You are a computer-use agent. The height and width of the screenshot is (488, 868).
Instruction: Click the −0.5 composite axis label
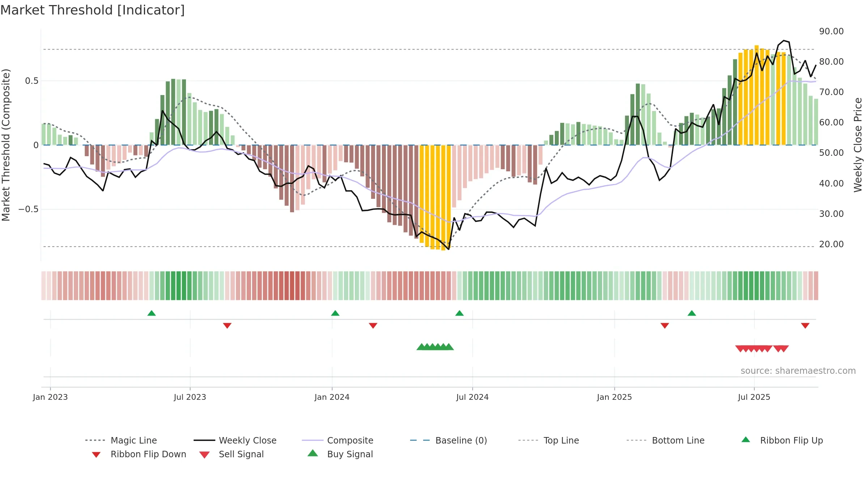tap(29, 209)
